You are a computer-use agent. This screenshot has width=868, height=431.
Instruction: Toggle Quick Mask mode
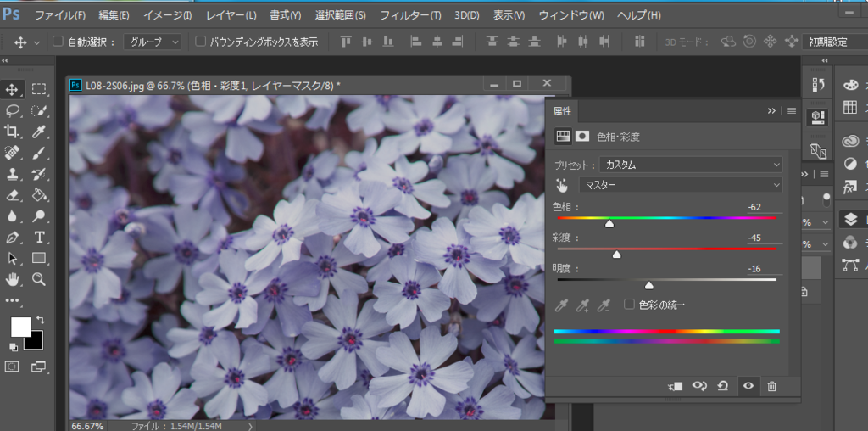pyautogui.click(x=12, y=367)
